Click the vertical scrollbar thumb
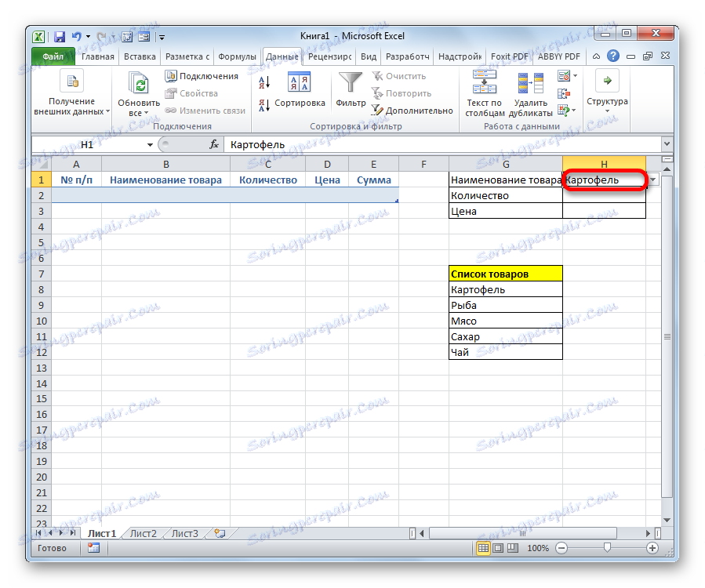Screen dimensions: 705x588 (667, 336)
